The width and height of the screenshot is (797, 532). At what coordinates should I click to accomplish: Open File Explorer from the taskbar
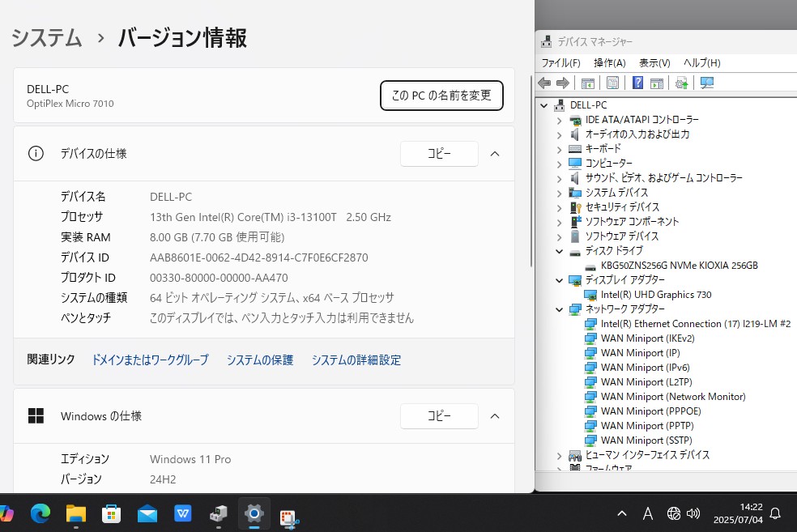(x=76, y=513)
